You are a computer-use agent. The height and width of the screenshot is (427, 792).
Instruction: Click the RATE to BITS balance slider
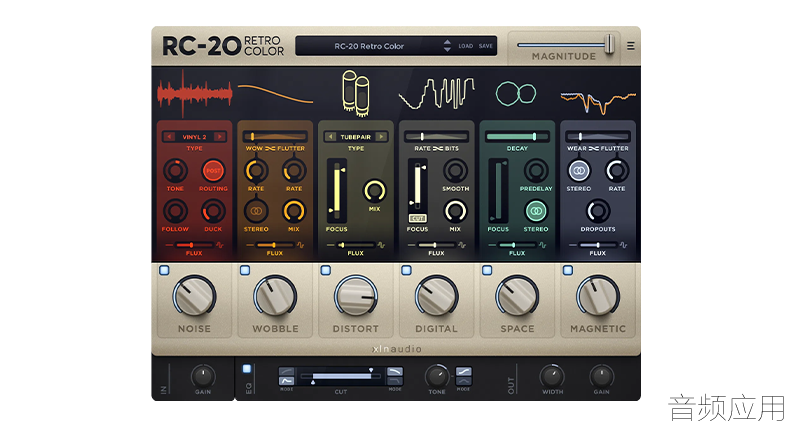[x=436, y=136]
